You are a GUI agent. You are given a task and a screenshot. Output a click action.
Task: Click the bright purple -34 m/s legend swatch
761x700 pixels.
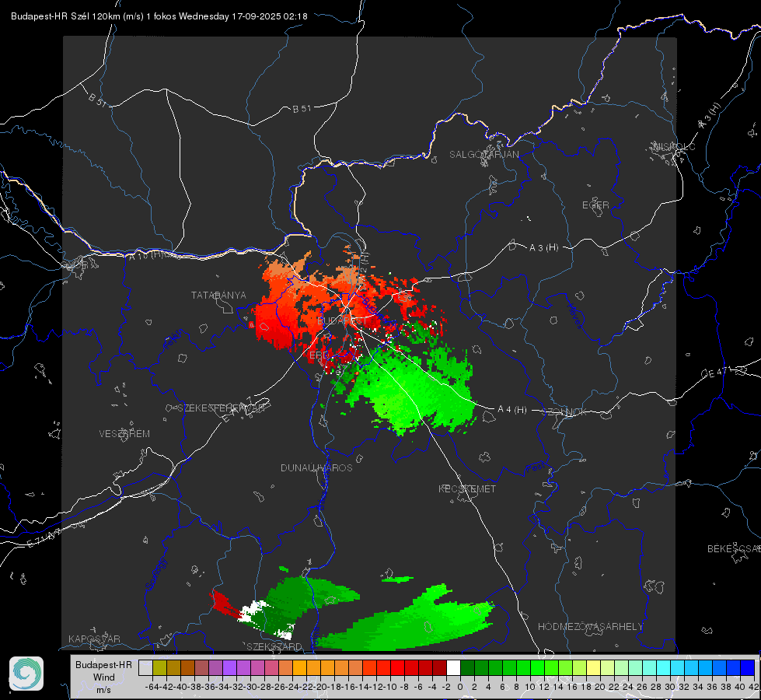pos(229,667)
